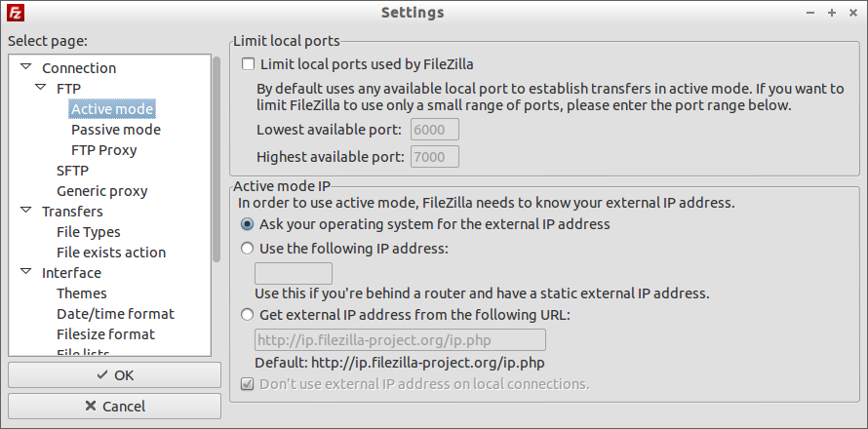Select Ask your operating system radio option
Image resolution: width=868 pixels, height=429 pixels.
(x=248, y=224)
